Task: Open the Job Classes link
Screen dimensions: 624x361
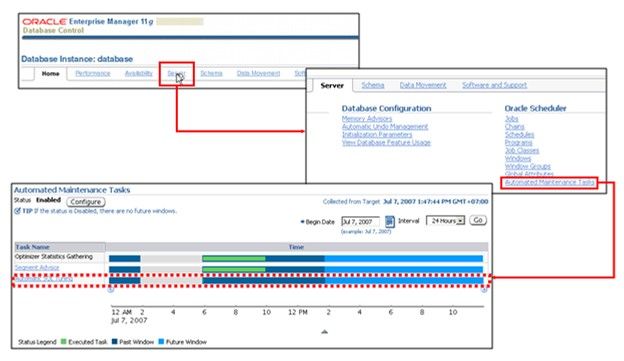Action: click(522, 150)
